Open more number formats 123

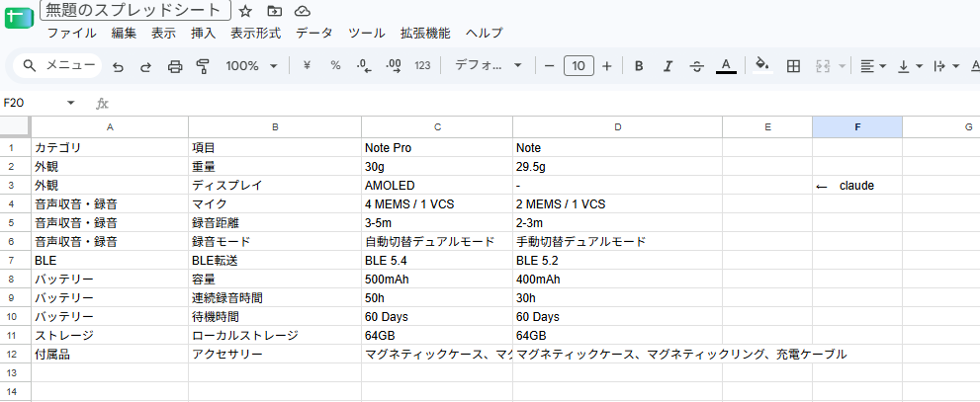(x=422, y=65)
